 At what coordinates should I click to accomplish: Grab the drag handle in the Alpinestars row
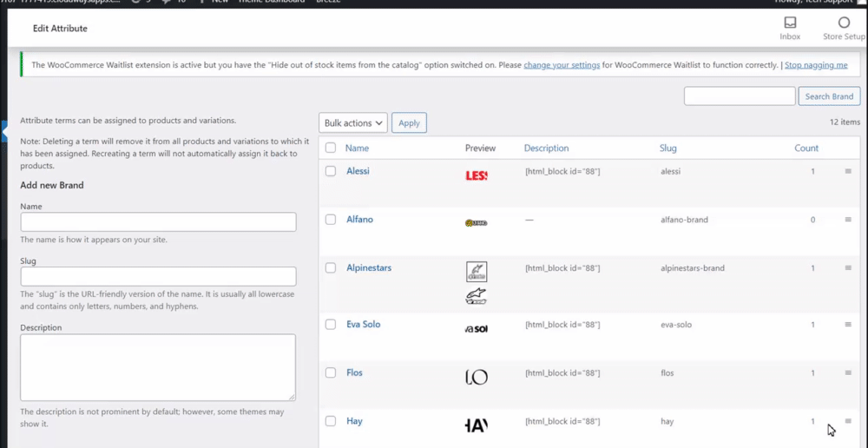tap(847, 268)
